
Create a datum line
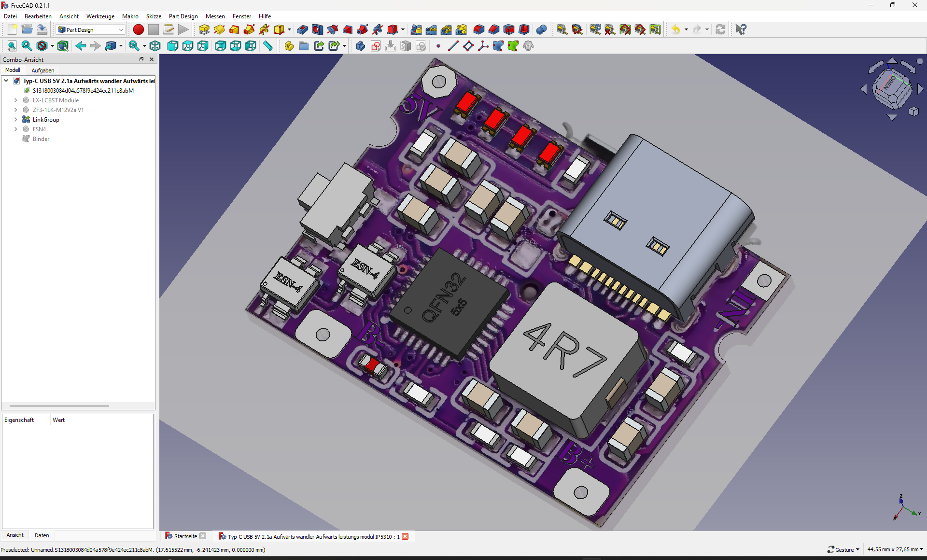click(x=453, y=46)
